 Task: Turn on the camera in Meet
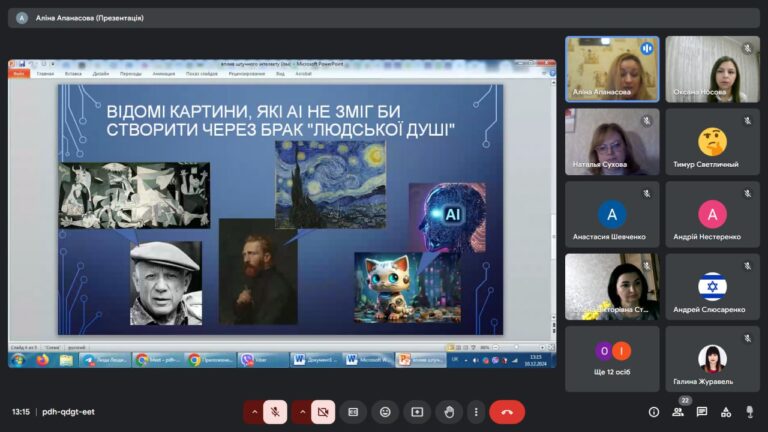click(x=323, y=412)
